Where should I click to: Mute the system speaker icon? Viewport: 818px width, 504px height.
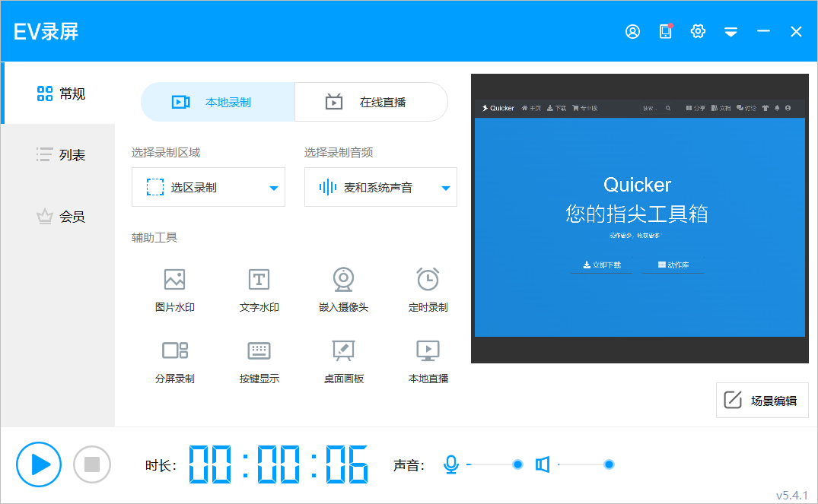(543, 464)
